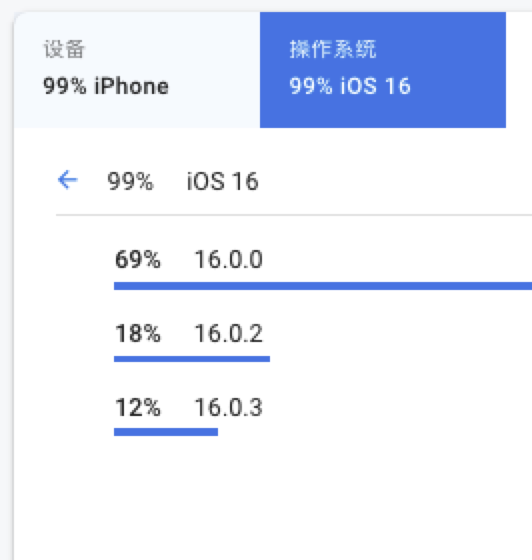Image resolution: width=532 pixels, height=560 pixels.
Task: Click the blue back arrow icon
Action: click(x=67, y=180)
